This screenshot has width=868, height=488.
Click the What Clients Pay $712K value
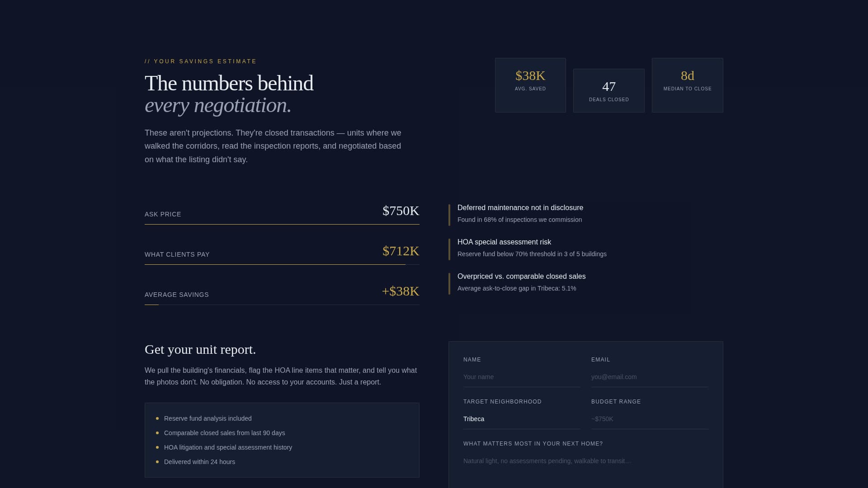[x=400, y=251]
